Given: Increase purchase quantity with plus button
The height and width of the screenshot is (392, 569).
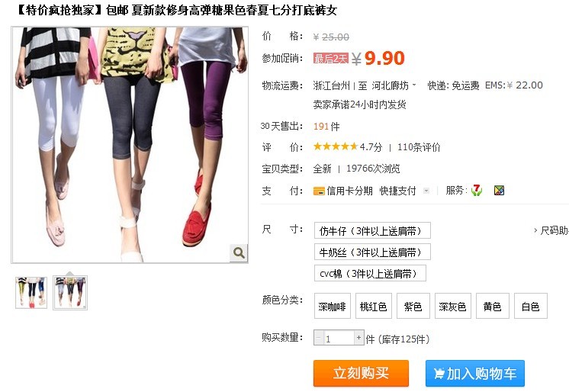Looking at the screenshot, I should tap(359, 338).
